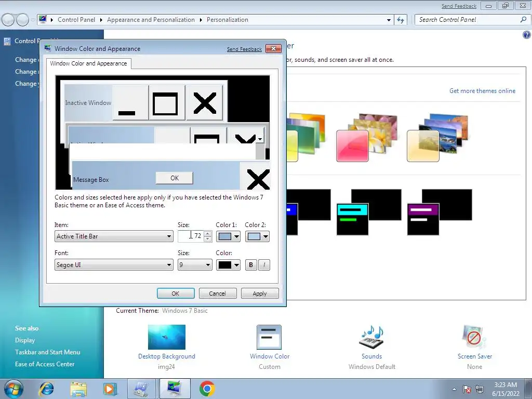Open the font Size dropdown showing 9
The image size is (532, 399).
[x=195, y=265]
